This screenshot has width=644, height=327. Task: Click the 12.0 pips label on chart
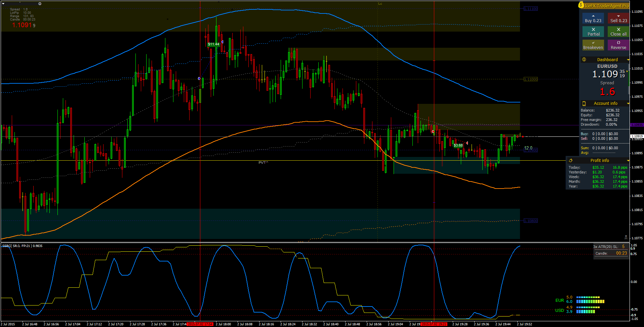(528, 148)
